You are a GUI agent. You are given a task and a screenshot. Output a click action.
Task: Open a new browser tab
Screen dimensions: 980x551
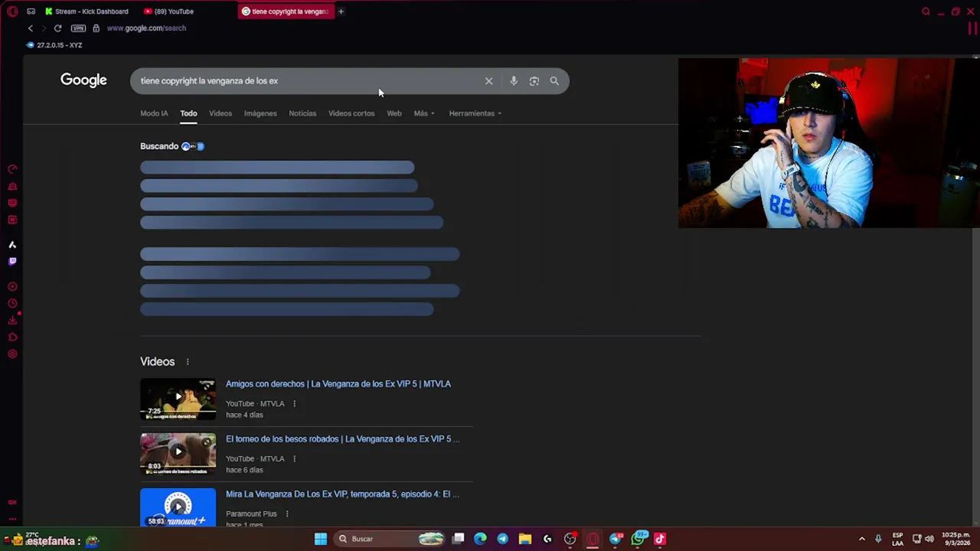coord(341,11)
